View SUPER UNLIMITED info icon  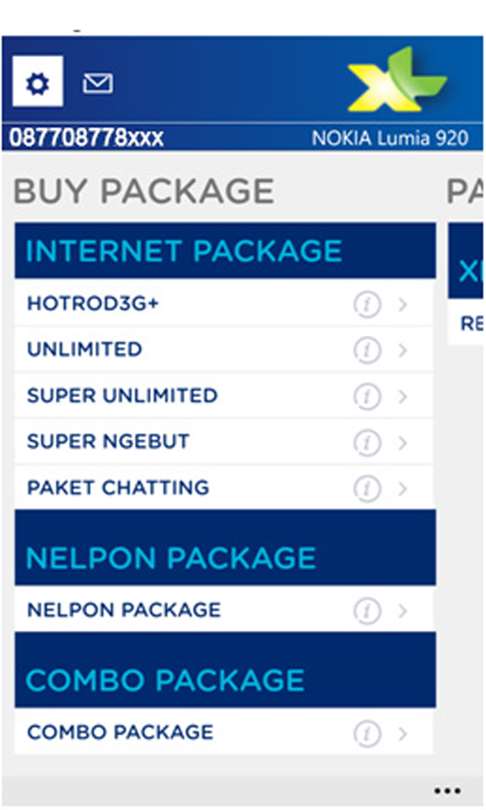(367, 397)
